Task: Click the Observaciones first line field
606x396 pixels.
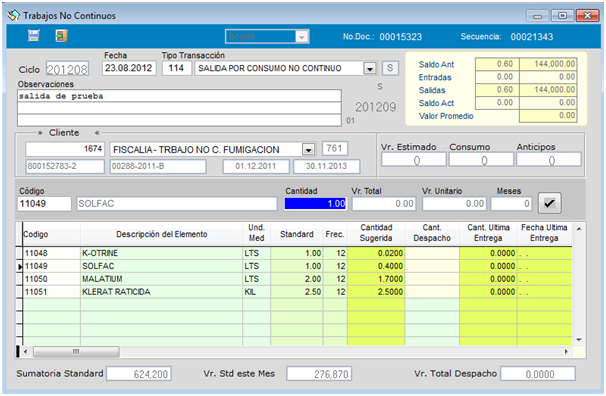Action: coord(179,96)
